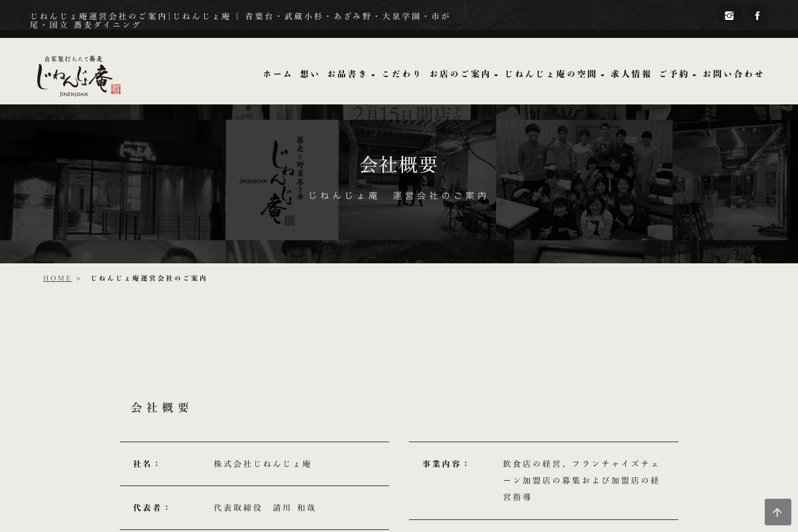
Task: Click the じねんじょ庵 logo
Action: (x=78, y=76)
